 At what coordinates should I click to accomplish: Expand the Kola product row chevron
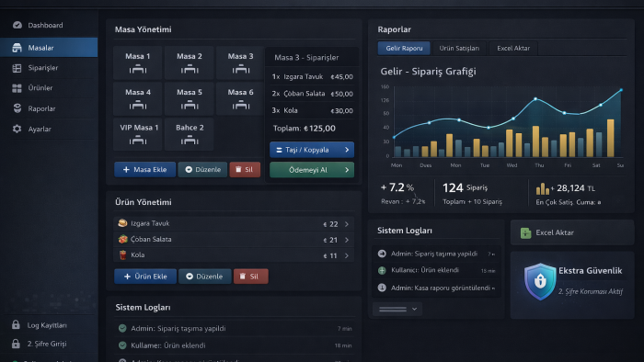347,255
